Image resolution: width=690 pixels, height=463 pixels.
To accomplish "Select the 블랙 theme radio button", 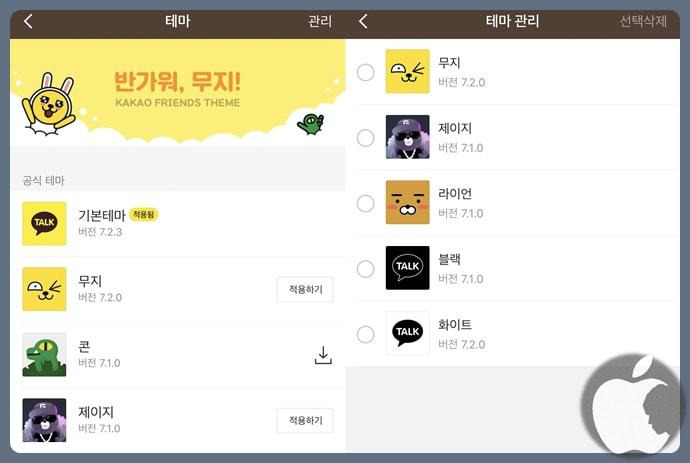I will (366, 268).
